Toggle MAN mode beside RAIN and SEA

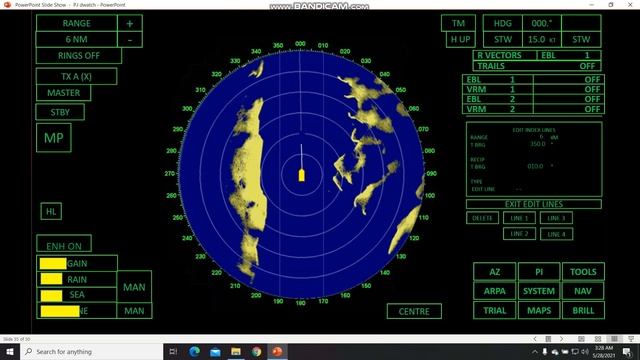point(134,287)
